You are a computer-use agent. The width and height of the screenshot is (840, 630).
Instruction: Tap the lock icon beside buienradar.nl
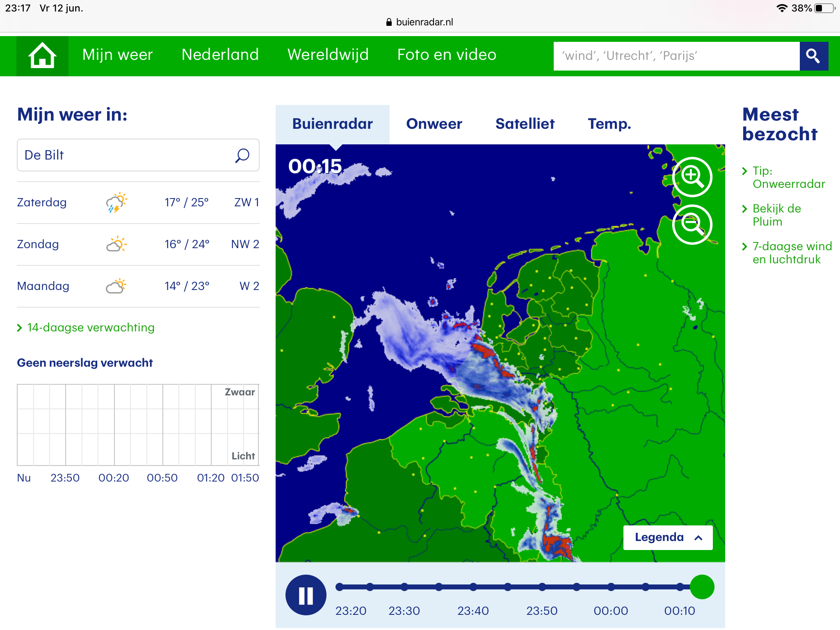(x=389, y=22)
